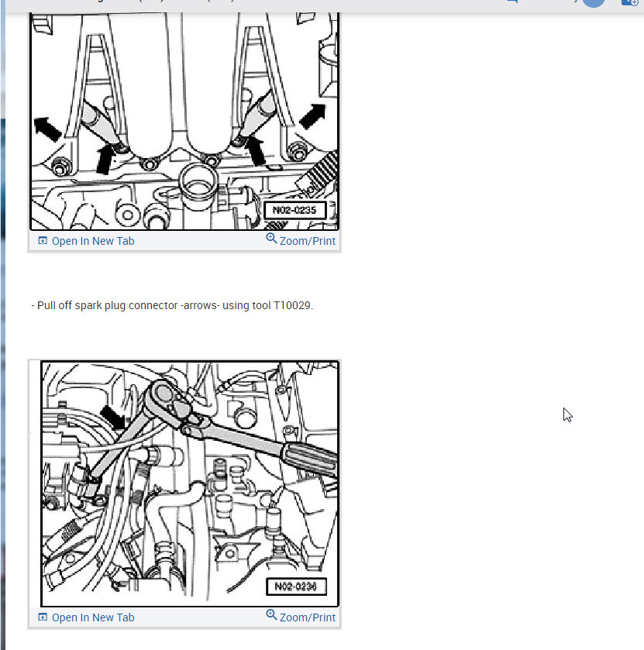Click the N02-0235 intake manifold illustration
Image resolution: width=644 pixels, height=650 pixels.
click(x=184, y=121)
